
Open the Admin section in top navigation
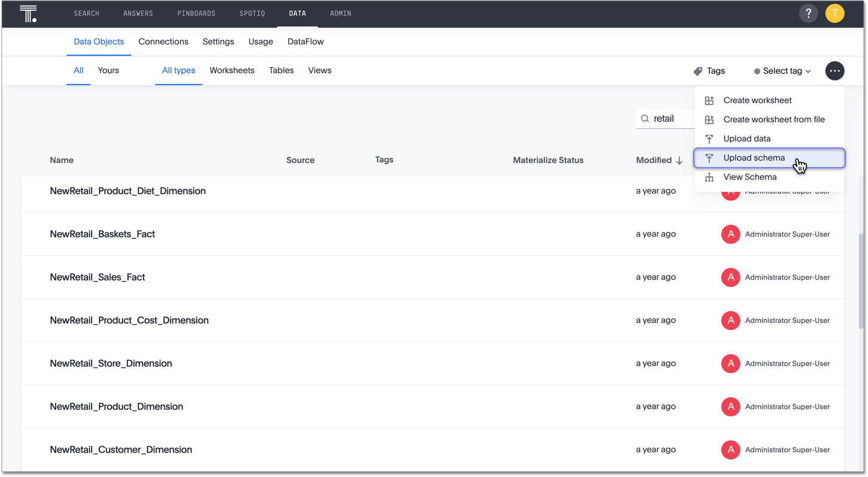(x=340, y=13)
